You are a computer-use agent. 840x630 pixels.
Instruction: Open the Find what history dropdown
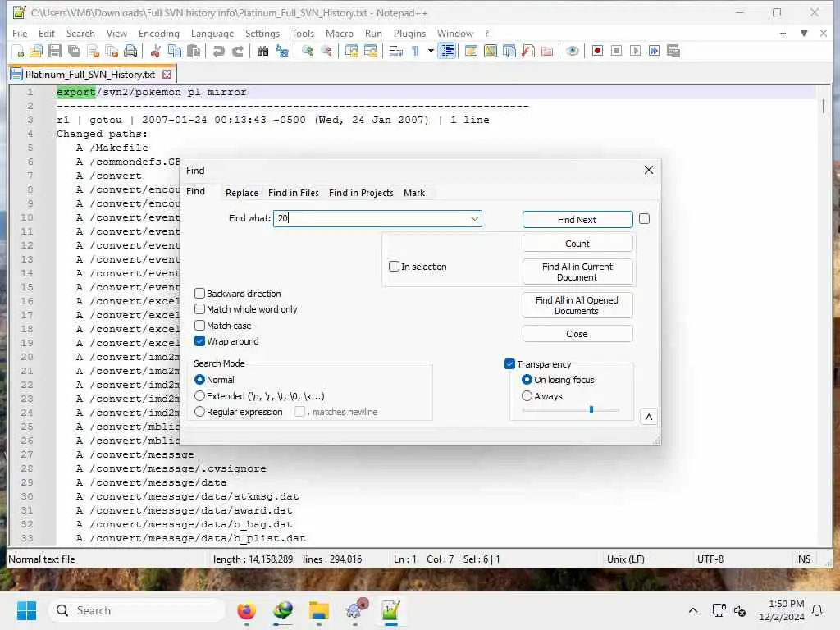(x=475, y=218)
